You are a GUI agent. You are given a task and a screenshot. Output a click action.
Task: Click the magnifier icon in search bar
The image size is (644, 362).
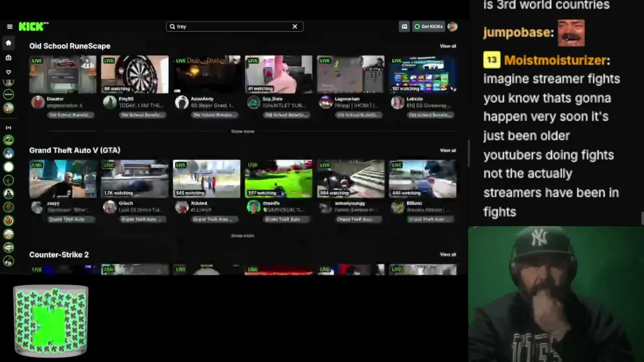tap(172, 27)
